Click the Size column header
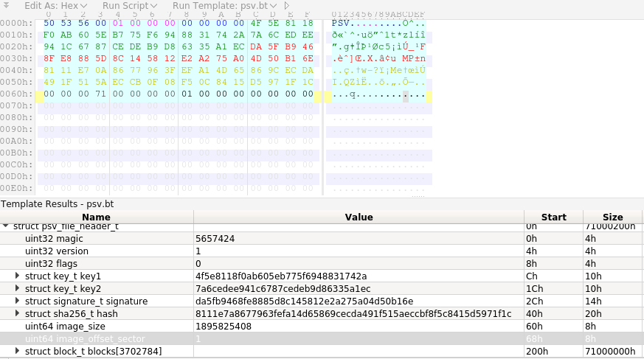The image size is (644, 359). tap(612, 217)
